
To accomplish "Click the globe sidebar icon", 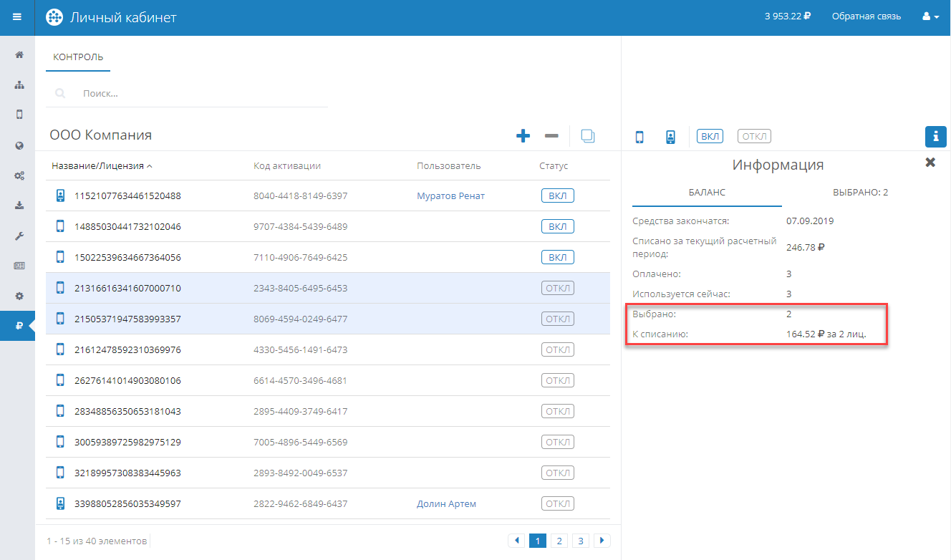I will [x=19, y=145].
